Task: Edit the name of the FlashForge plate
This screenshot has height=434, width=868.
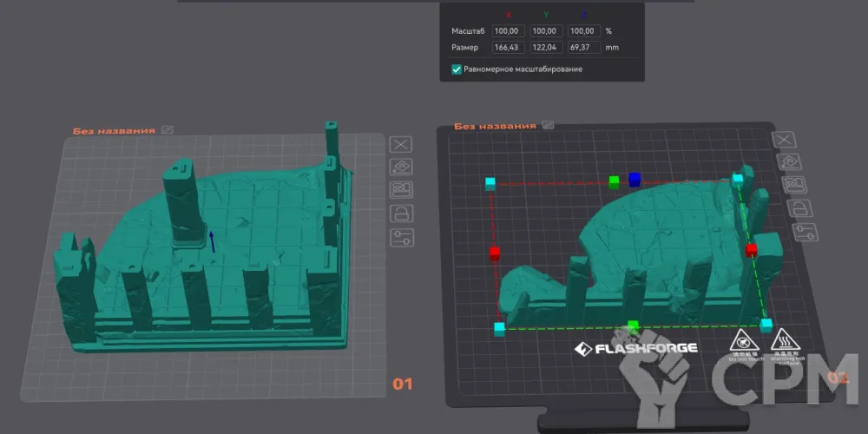Action: tap(547, 127)
